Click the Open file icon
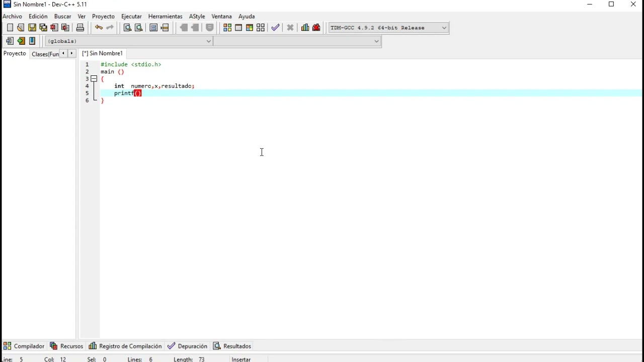The image size is (644, 362). pos(21,28)
